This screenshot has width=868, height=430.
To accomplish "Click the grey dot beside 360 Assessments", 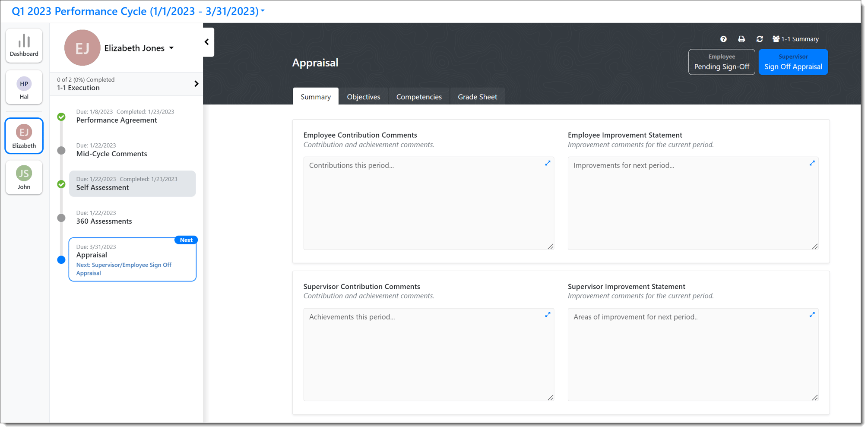I will pyautogui.click(x=61, y=218).
